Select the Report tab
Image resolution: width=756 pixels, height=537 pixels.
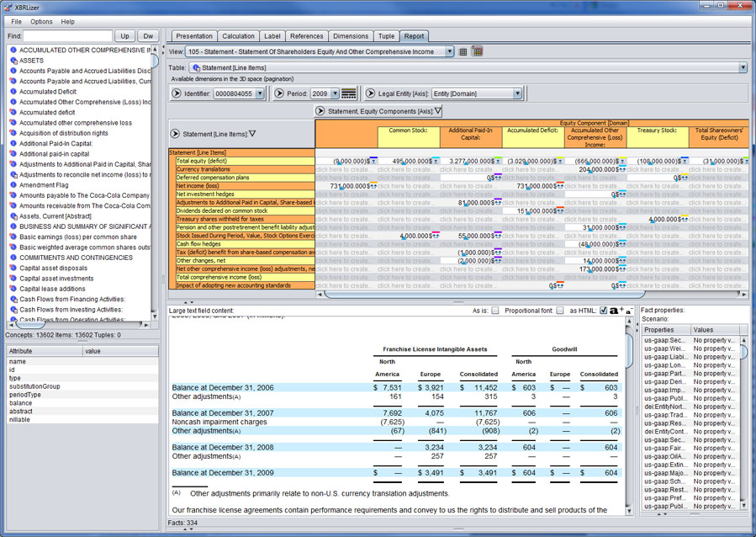tap(414, 36)
